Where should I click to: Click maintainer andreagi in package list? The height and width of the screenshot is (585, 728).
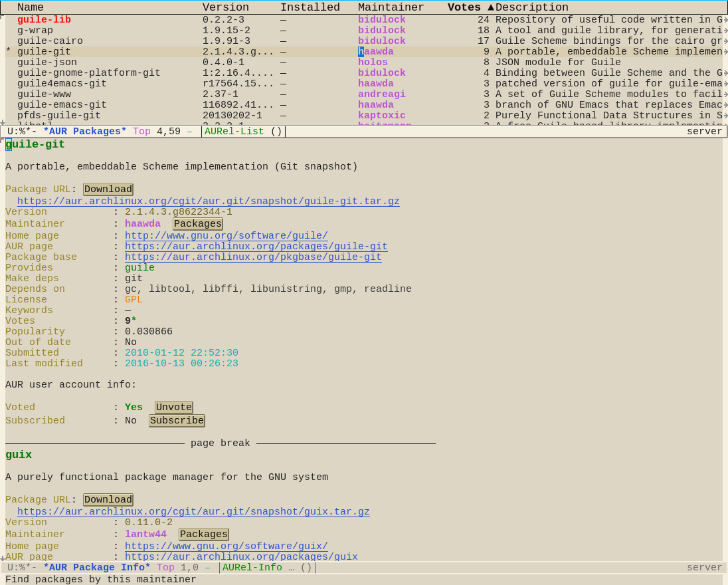point(382,94)
